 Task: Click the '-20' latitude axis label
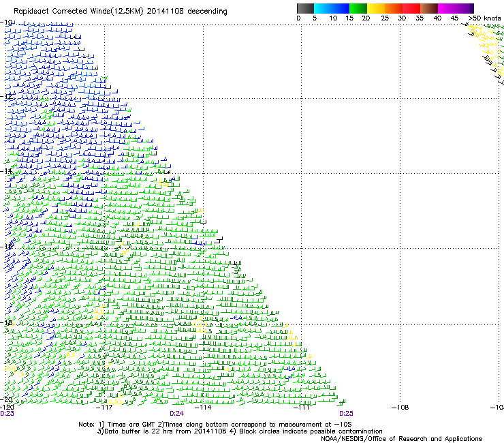tap(6, 399)
